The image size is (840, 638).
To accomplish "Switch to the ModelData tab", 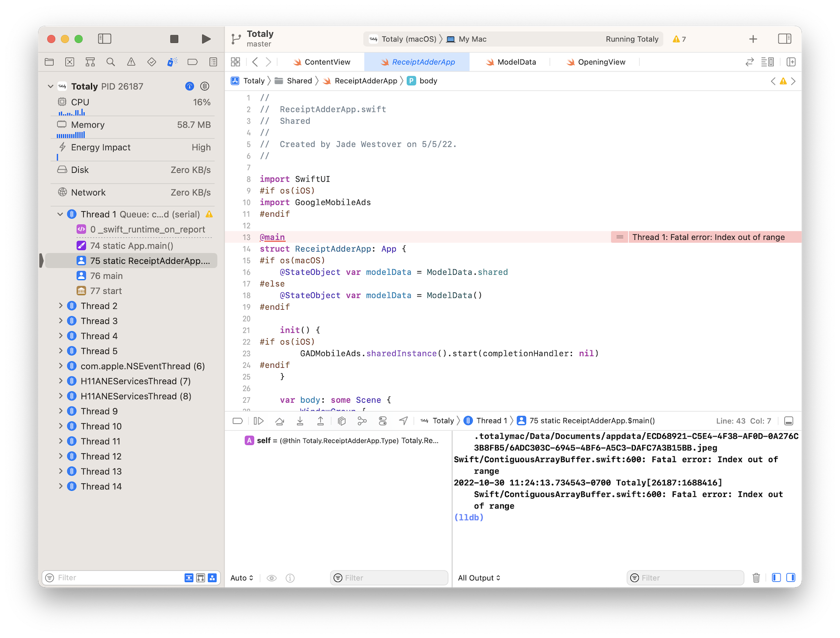I will click(x=511, y=62).
